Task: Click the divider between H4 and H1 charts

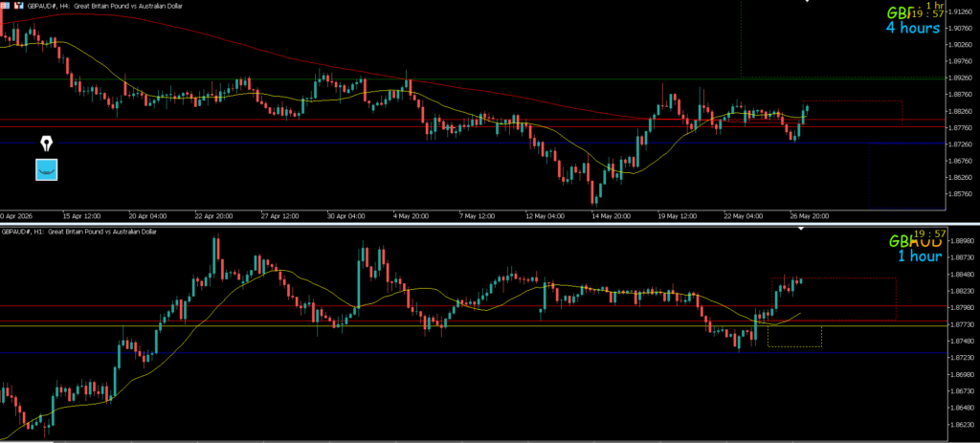Action: click(490, 224)
